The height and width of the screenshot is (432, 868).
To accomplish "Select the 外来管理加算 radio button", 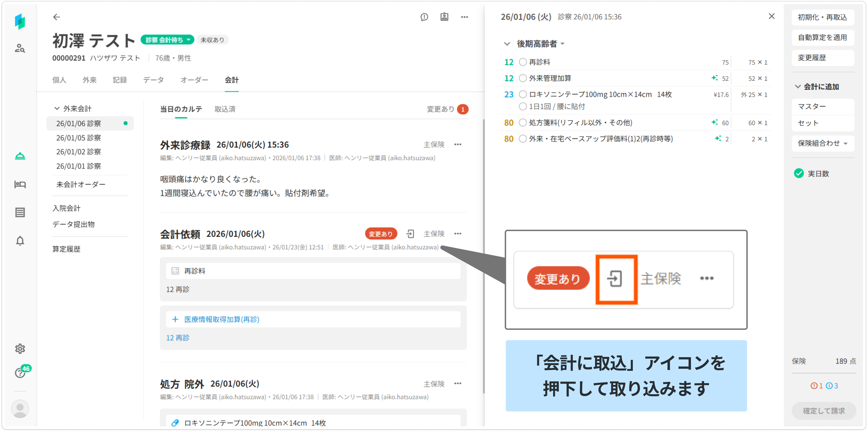I will click(523, 78).
